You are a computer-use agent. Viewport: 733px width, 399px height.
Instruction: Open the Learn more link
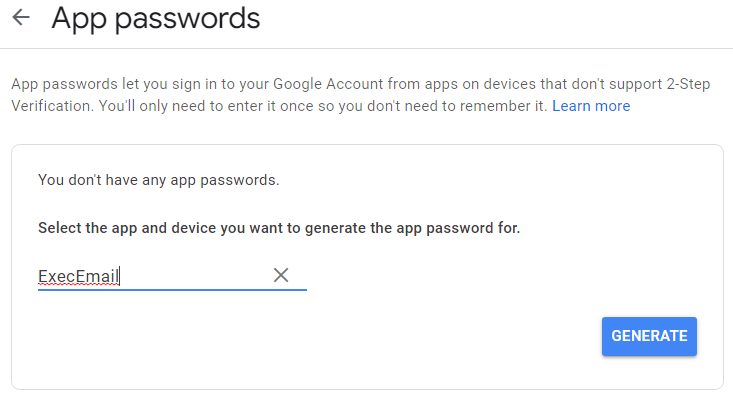click(591, 106)
